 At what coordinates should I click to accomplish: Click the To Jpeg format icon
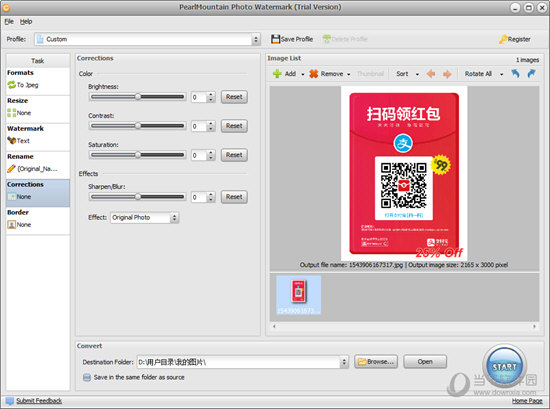point(12,85)
